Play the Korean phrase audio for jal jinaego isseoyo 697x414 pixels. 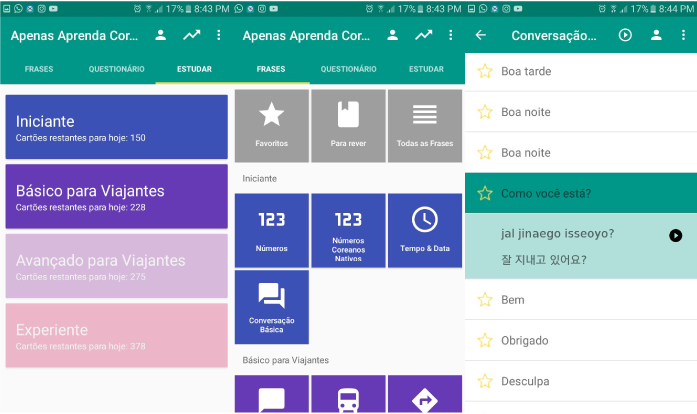[x=676, y=235]
